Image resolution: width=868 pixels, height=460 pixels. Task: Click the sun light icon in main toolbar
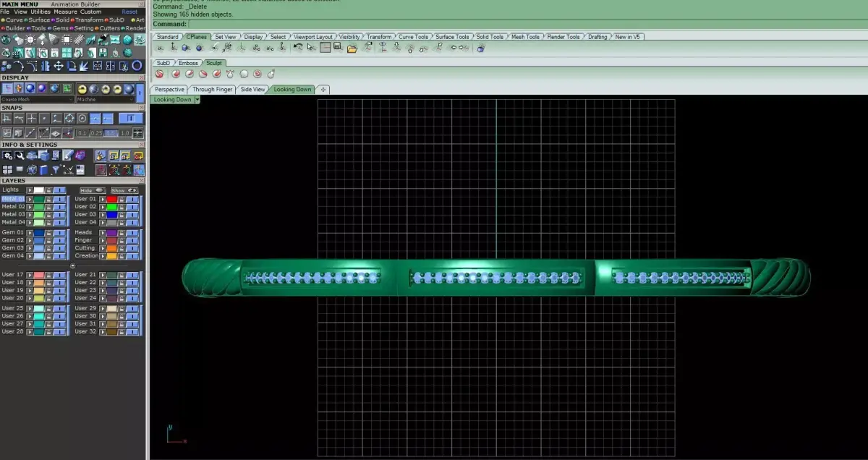tap(30, 40)
